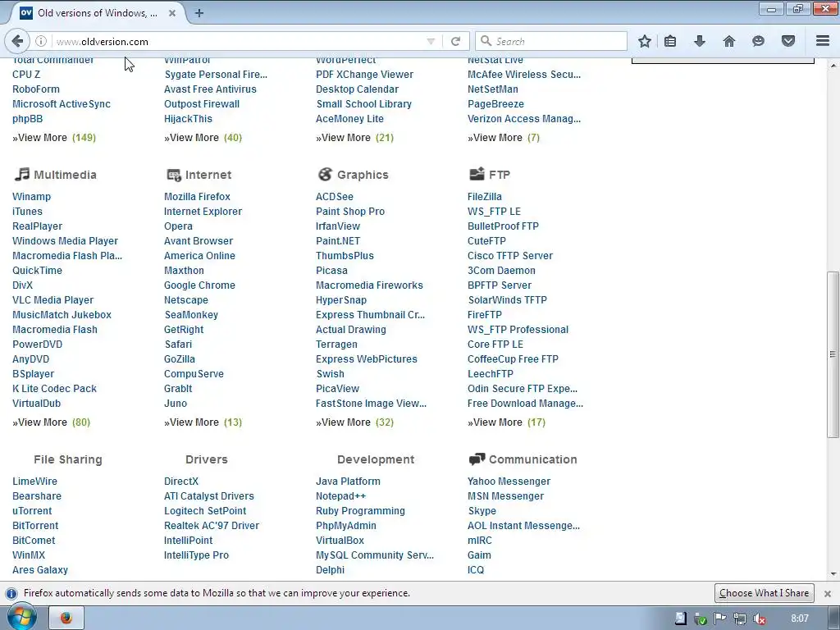This screenshot has width=840, height=630.
Task: Click the Graphics palette icon
Action: 325,174
